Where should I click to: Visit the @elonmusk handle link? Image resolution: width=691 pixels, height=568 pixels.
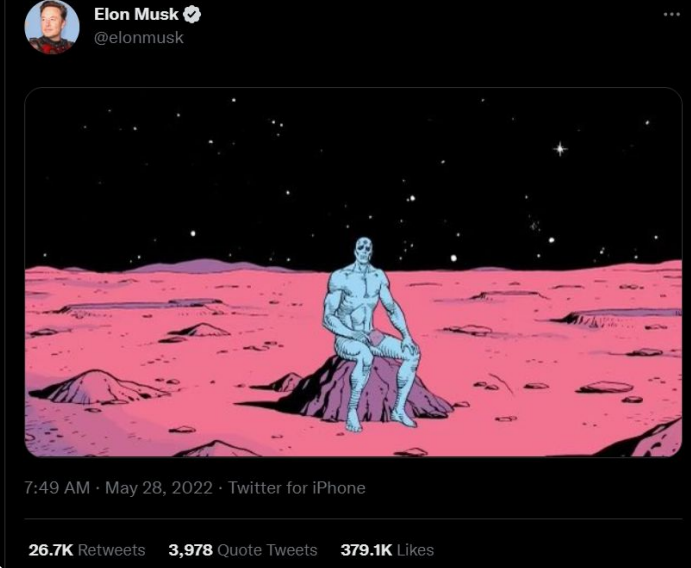pyautogui.click(x=139, y=38)
